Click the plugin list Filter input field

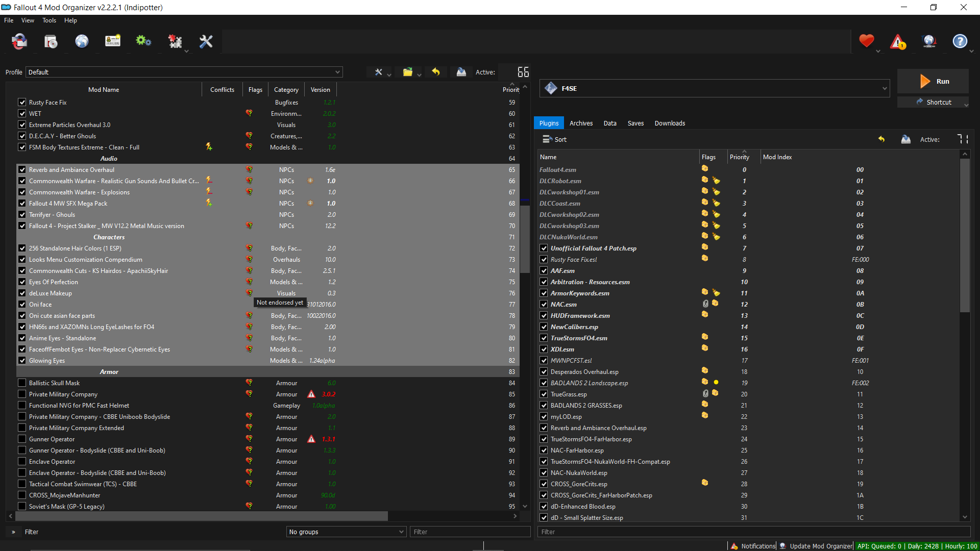click(753, 532)
